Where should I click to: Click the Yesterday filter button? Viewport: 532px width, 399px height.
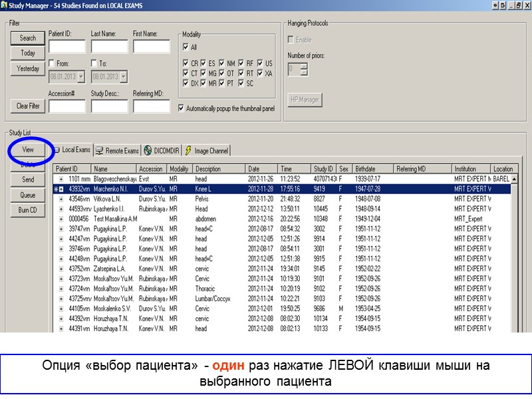click(28, 68)
